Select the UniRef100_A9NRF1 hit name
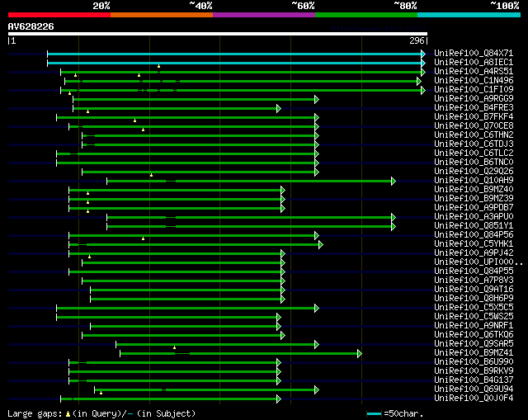This screenshot has height=420, width=528. pos(474,326)
